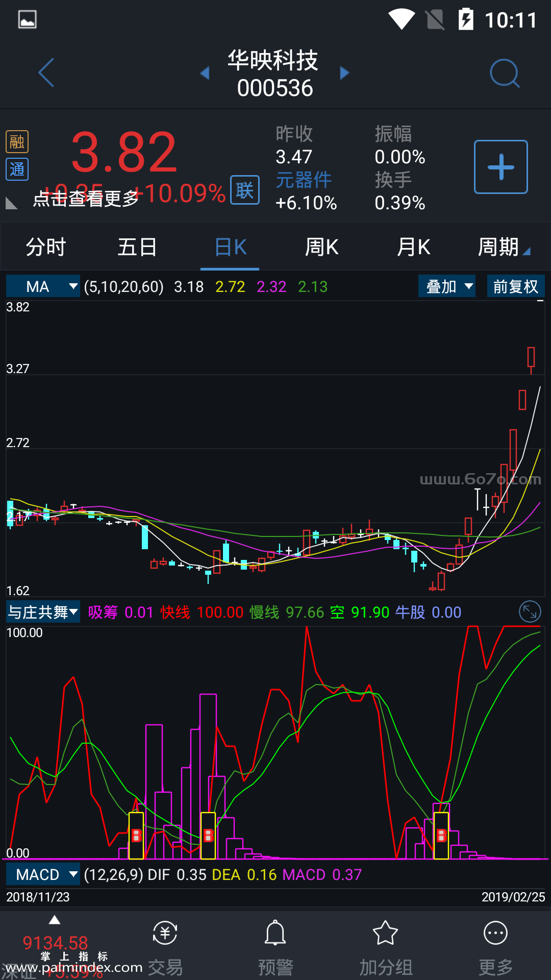Open the gallery notification icon
551x980 pixels.
(x=27, y=20)
